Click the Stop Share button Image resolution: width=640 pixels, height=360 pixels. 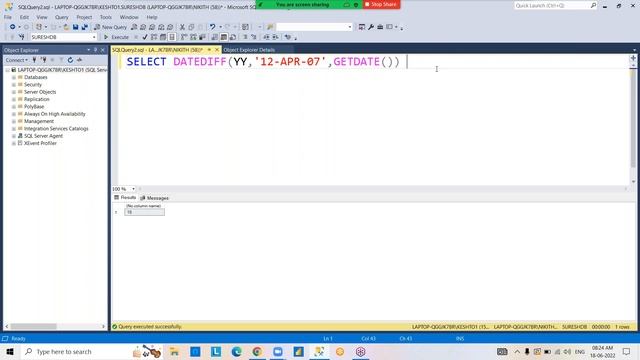[x=381, y=4]
